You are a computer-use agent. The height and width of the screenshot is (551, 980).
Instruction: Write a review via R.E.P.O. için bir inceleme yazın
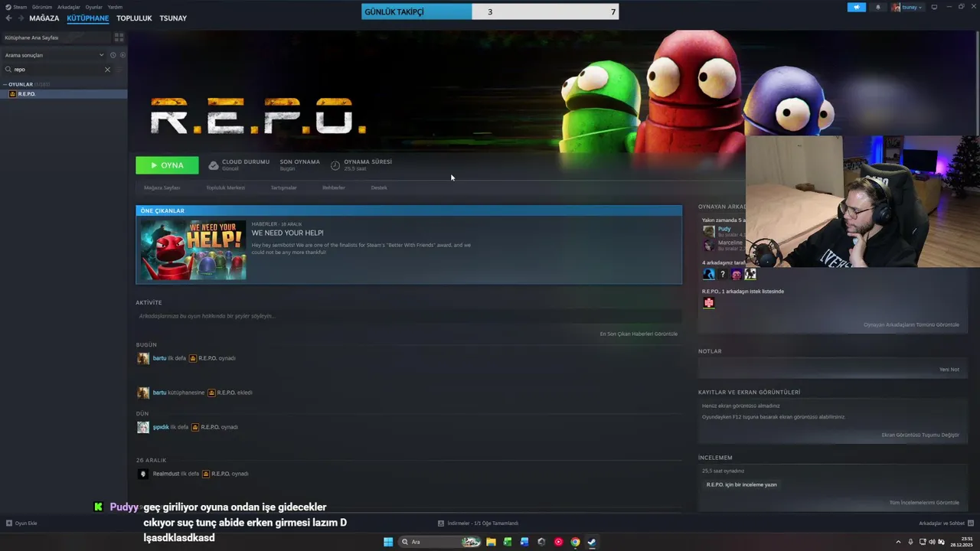(x=741, y=484)
